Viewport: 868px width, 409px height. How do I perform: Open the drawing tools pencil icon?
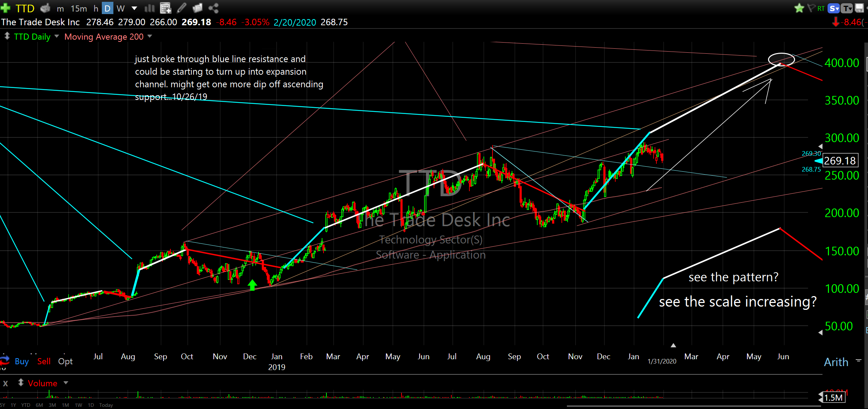(x=182, y=8)
